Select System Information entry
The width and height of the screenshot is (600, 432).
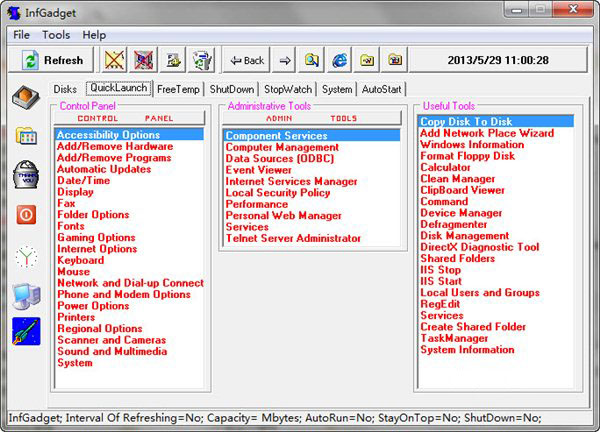tap(467, 349)
